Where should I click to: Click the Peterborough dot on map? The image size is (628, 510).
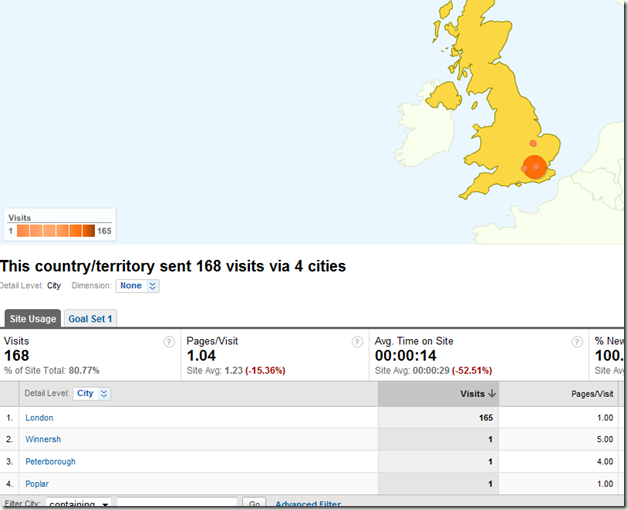(x=533, y=143)
